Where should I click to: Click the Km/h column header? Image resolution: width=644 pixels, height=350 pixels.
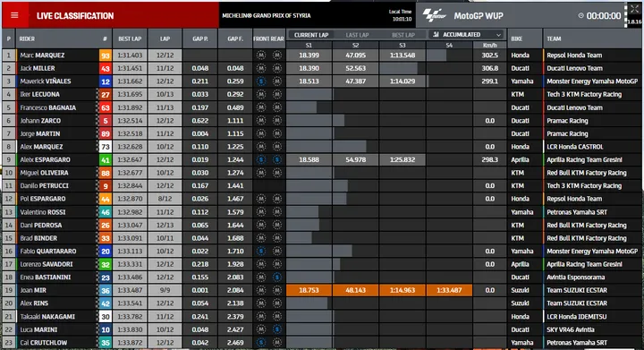[489, 45]
